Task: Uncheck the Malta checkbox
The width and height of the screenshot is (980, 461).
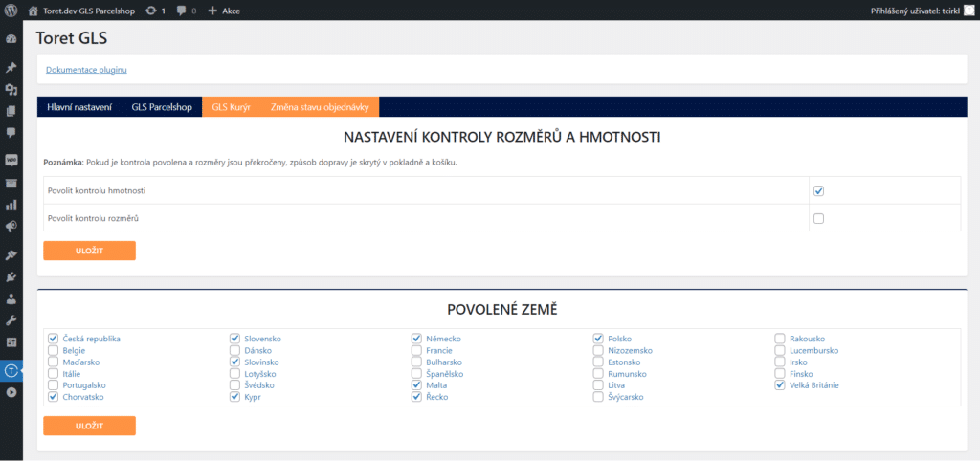Action: tap(417, 385)
